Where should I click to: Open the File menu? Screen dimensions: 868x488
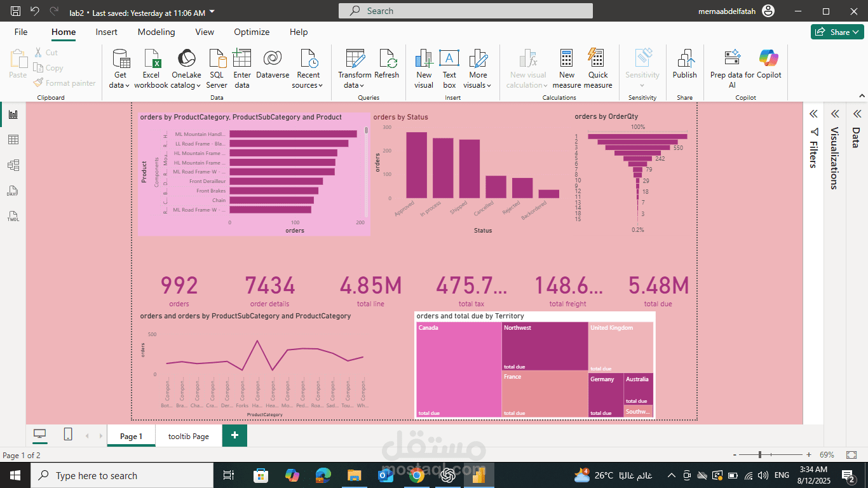point(21,32)
